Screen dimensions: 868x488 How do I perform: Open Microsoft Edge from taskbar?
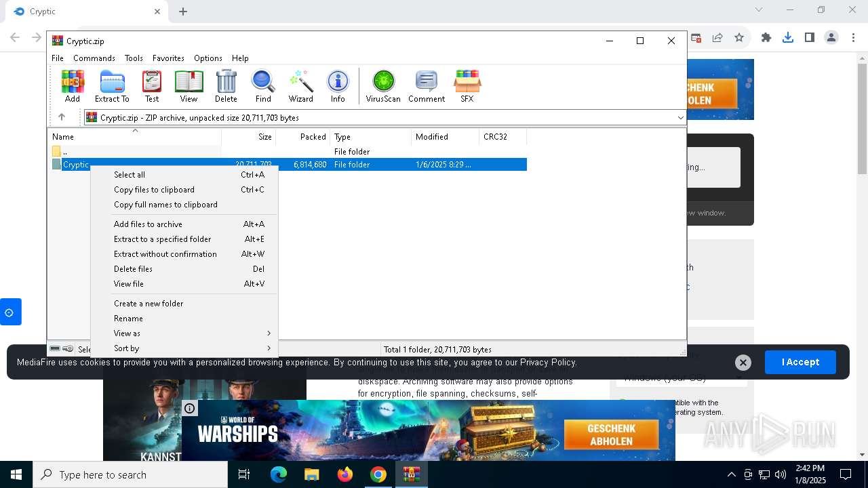point(279,474)
